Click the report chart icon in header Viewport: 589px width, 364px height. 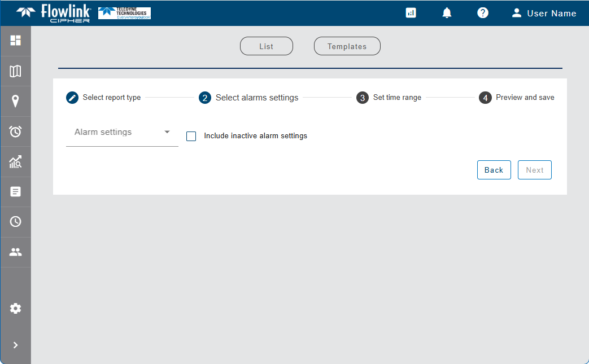[411, 13]
